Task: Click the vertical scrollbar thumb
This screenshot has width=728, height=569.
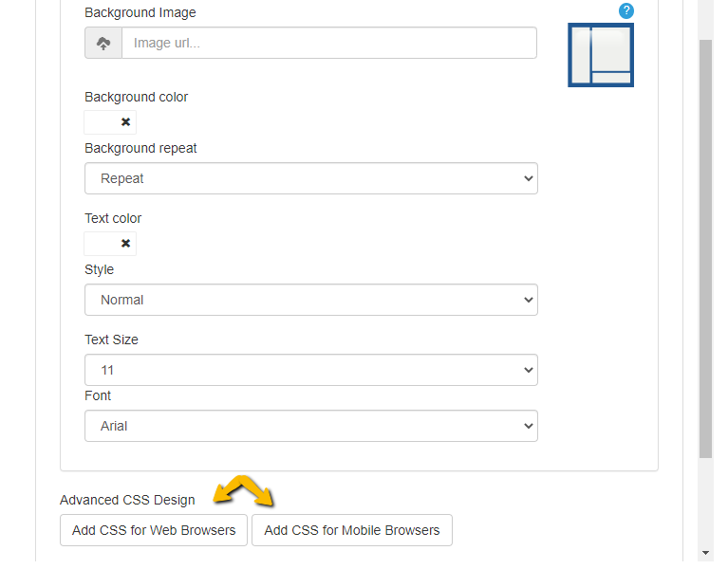Action: (705, 247)
